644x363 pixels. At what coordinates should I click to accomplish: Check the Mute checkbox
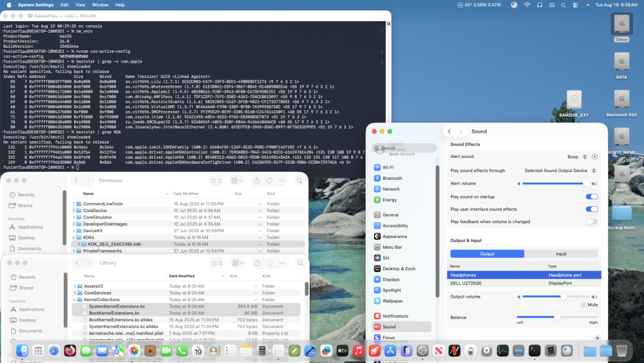pos(583,305)
